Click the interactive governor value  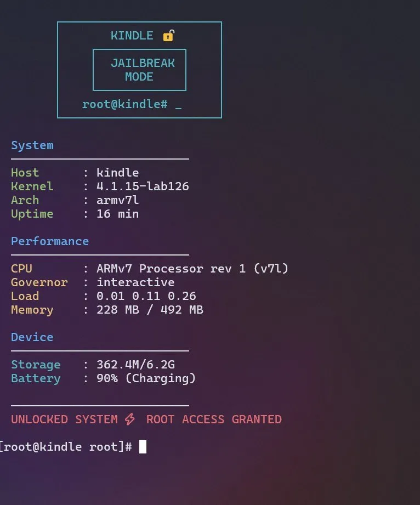click(x=135, y=282)
